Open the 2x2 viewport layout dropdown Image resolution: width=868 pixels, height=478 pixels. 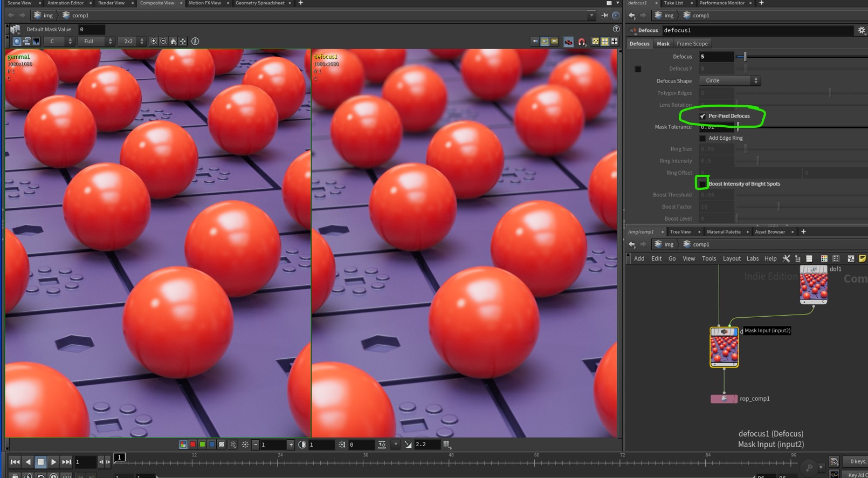(x=132, y=42)
